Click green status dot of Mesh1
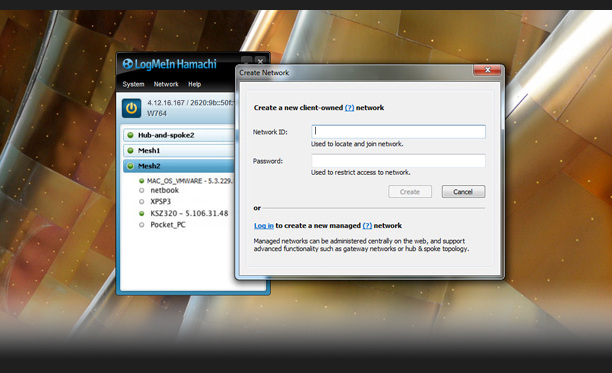 pos(130,150)
